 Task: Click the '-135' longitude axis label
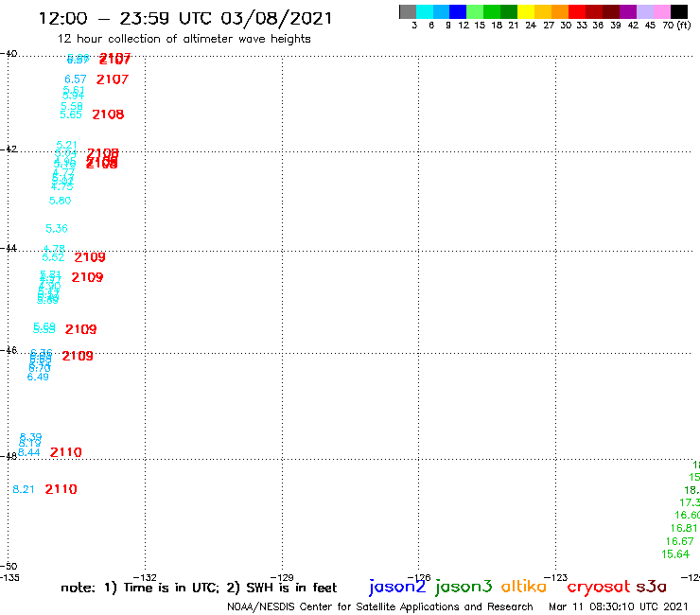[9, 577]
